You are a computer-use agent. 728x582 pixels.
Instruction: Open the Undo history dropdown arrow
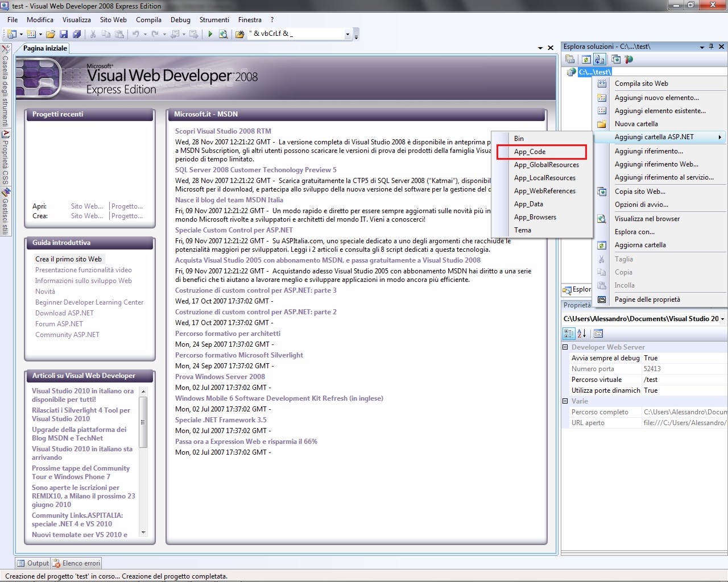[145, 34]
